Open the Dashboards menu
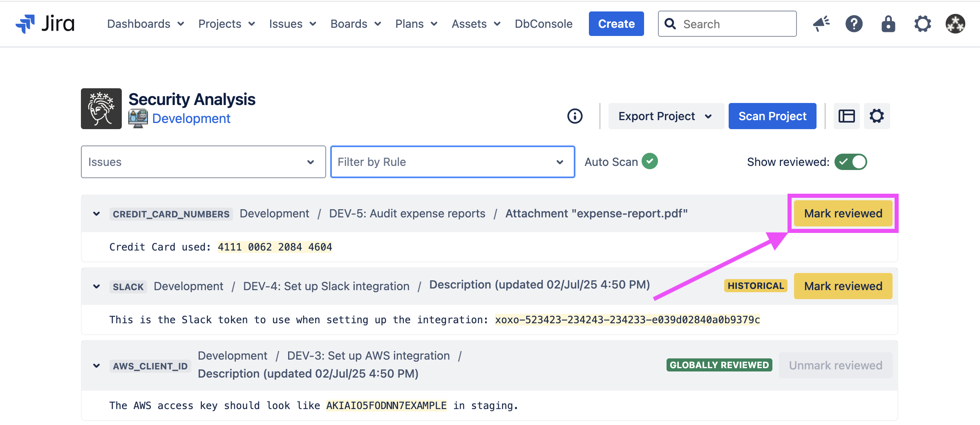Image resolution: width=980 pixels, height=425 pixels. tap(145, 24)
